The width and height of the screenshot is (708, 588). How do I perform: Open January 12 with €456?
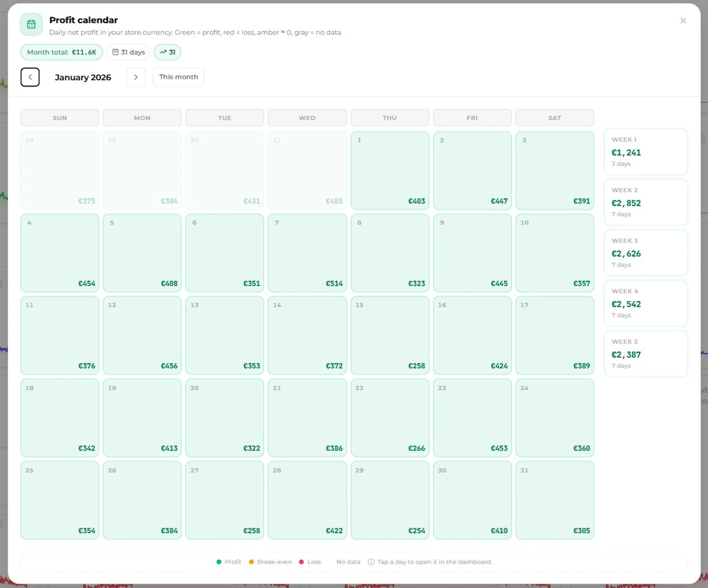click(x=142, y=335)
